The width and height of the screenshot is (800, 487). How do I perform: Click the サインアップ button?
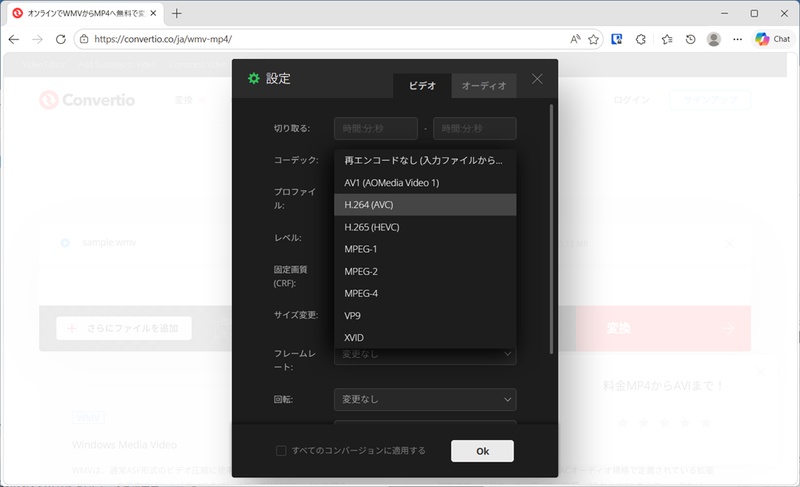tap(710, 100)
